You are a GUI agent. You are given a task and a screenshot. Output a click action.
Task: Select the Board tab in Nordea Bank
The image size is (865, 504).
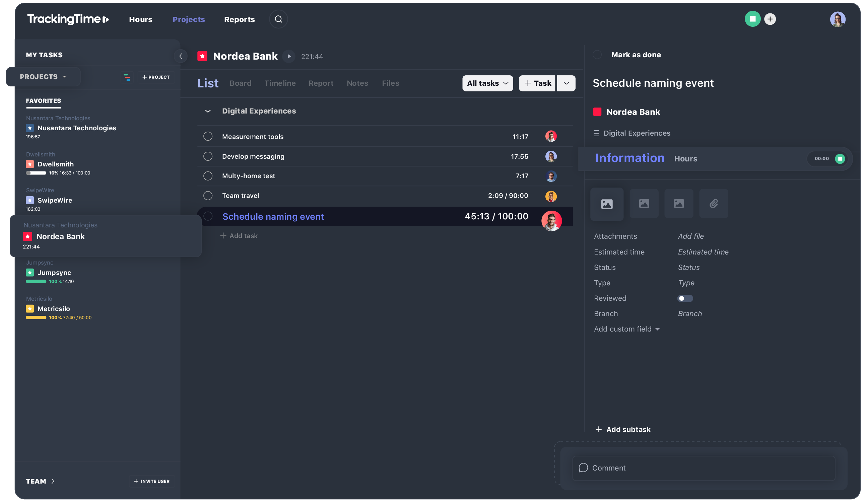[240, 83]
